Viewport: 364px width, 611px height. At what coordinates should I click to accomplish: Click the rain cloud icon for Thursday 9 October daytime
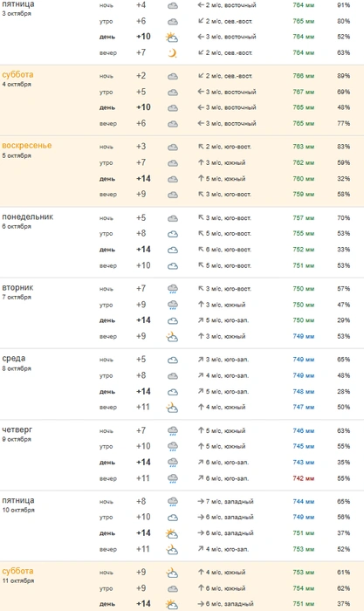(x=173, y=463)
